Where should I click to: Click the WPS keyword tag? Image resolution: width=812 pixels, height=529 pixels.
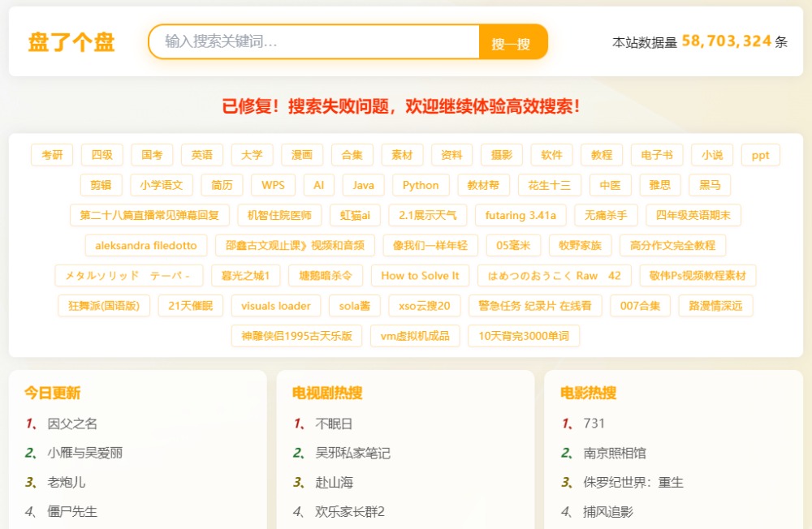pos(273,185)
